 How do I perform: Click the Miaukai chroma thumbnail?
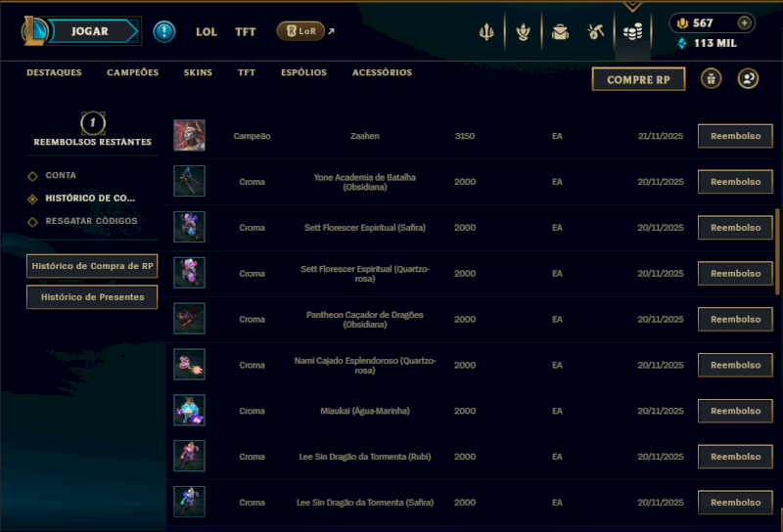(x=189, y=410)
